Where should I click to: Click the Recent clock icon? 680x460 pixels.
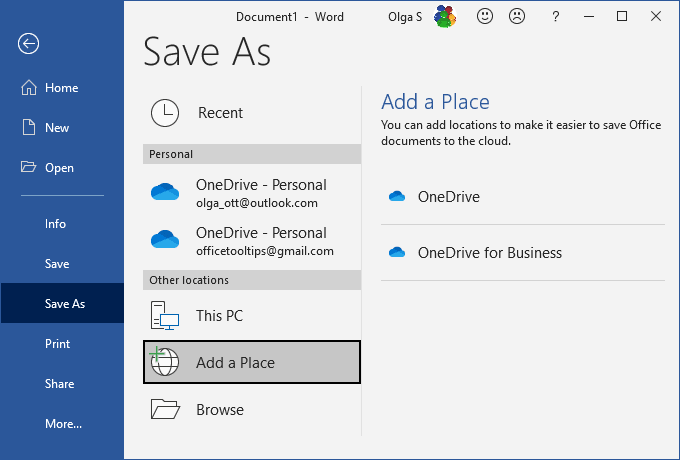pyautogui.click(x=165, y=113)
